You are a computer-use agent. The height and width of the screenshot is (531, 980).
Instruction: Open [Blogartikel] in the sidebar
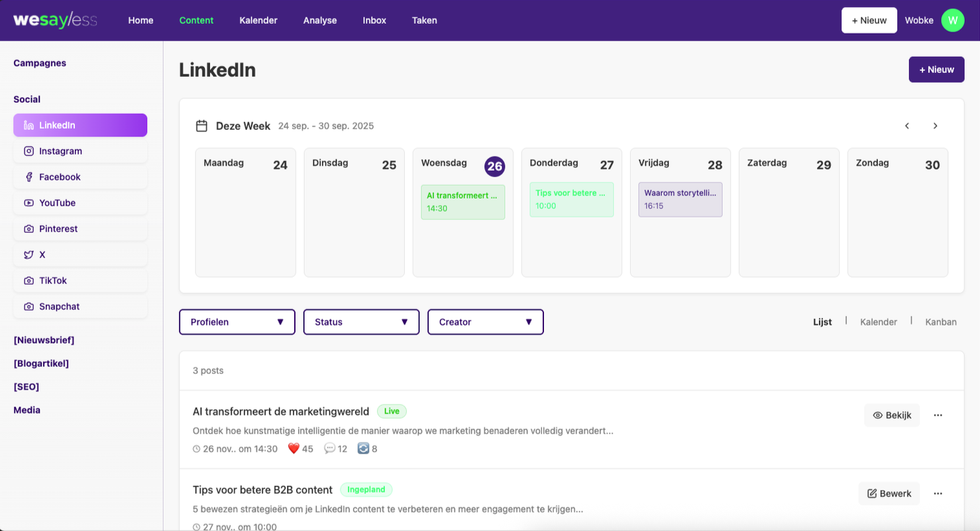click(x=41, y=363)
